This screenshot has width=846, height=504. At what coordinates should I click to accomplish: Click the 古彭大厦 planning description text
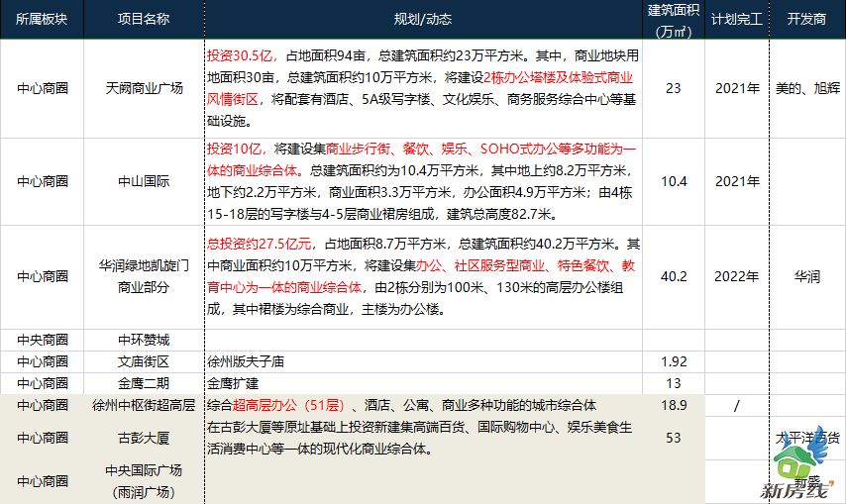[420, 438]
